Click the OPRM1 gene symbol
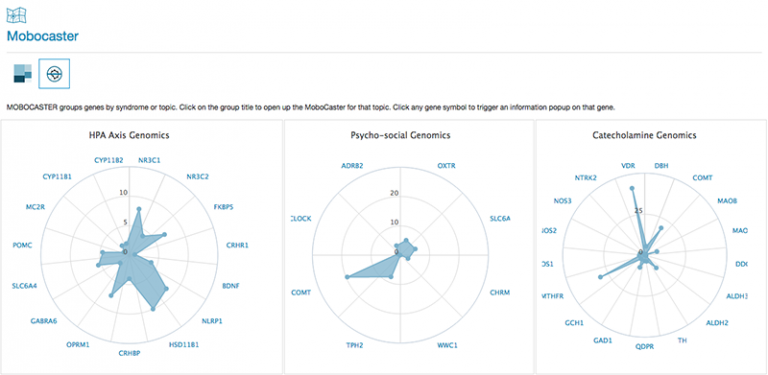 click(77, 345)
